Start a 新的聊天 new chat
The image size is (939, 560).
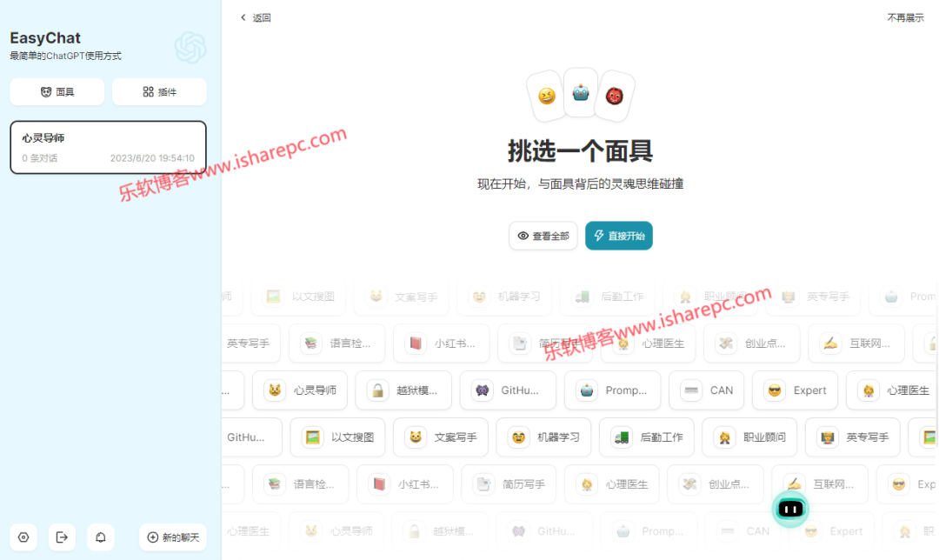[x=173, y=537]
